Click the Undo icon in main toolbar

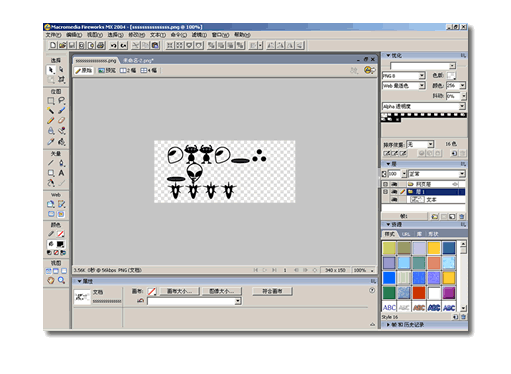coord(114,45)
